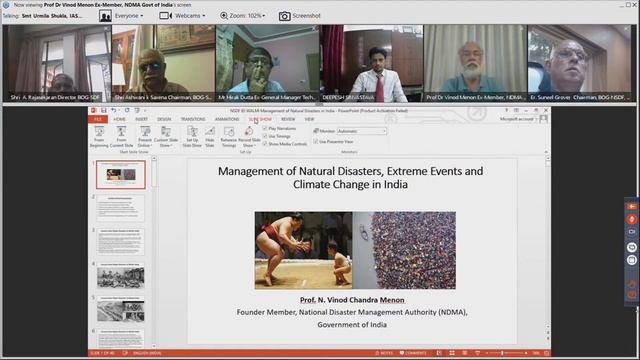Toggle the Show Media Controls checkbox

pos(265,144)
